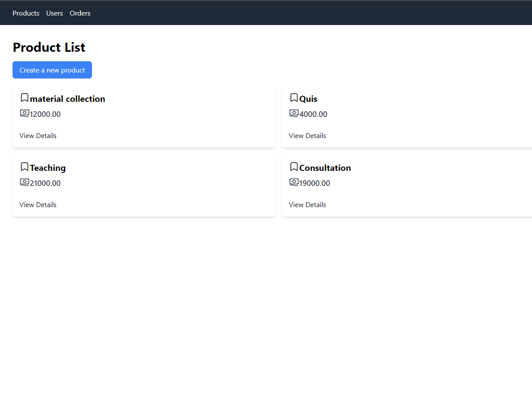Open the Orders section
532x409 pixels.
80,13
